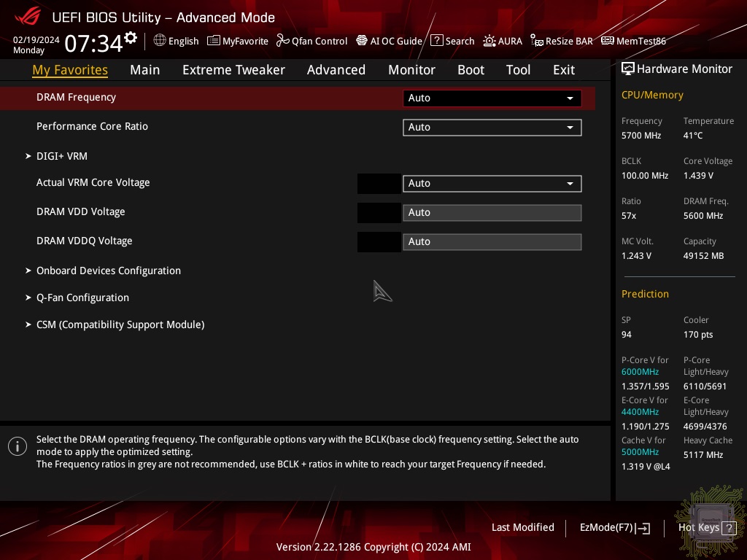
Task: Click the settings gear beside the clock
Action: click(x=131, y=38)
